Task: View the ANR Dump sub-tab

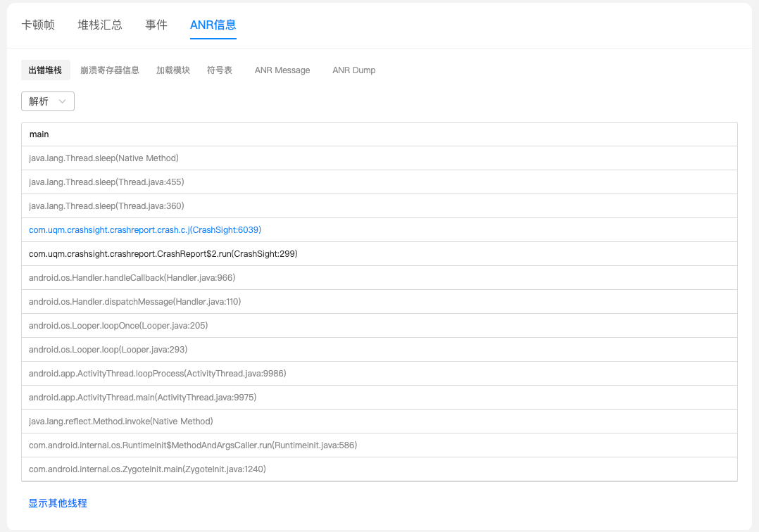Action: [x=353, y=70]
